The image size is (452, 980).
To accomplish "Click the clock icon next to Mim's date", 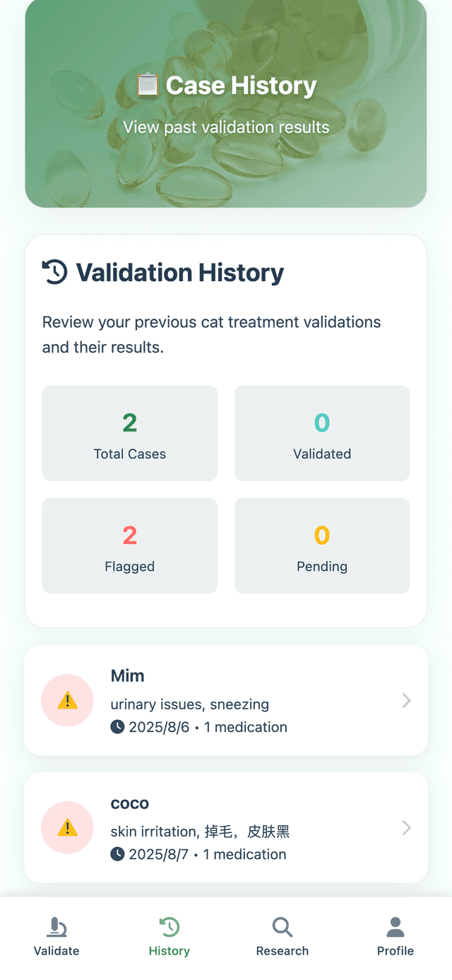I will click(117, 727).
